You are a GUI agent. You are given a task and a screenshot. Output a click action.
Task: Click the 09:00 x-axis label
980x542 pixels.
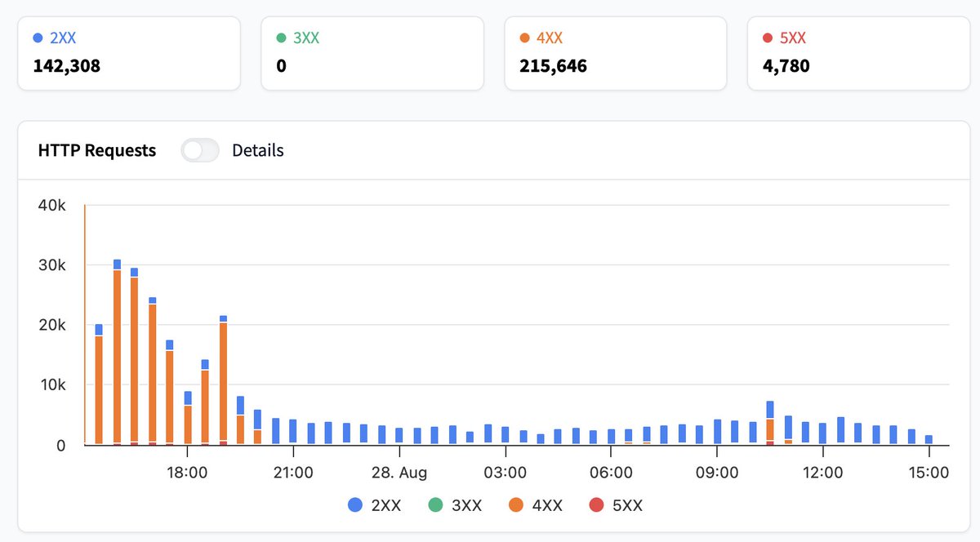coord(717,473)
